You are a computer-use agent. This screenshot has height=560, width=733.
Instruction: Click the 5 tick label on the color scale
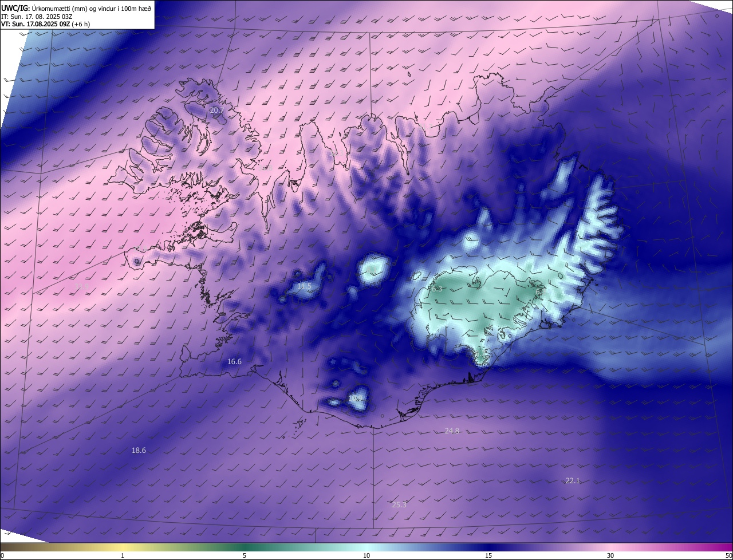245,555
